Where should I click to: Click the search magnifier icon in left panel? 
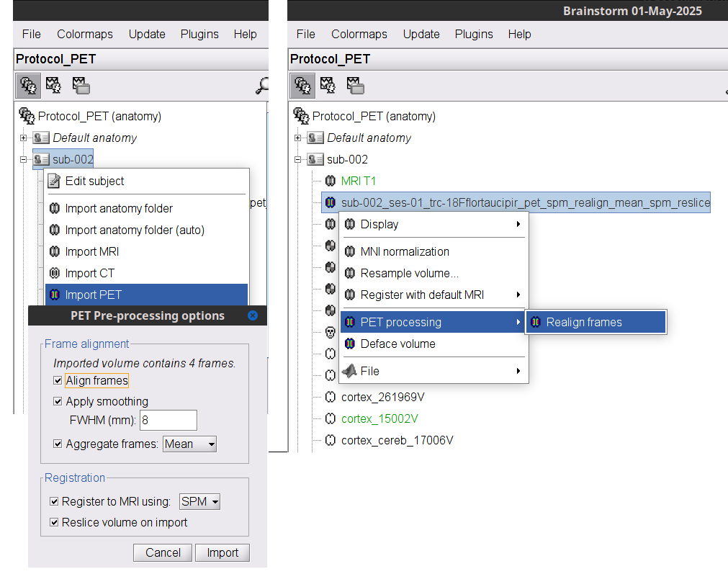point(261,86)
